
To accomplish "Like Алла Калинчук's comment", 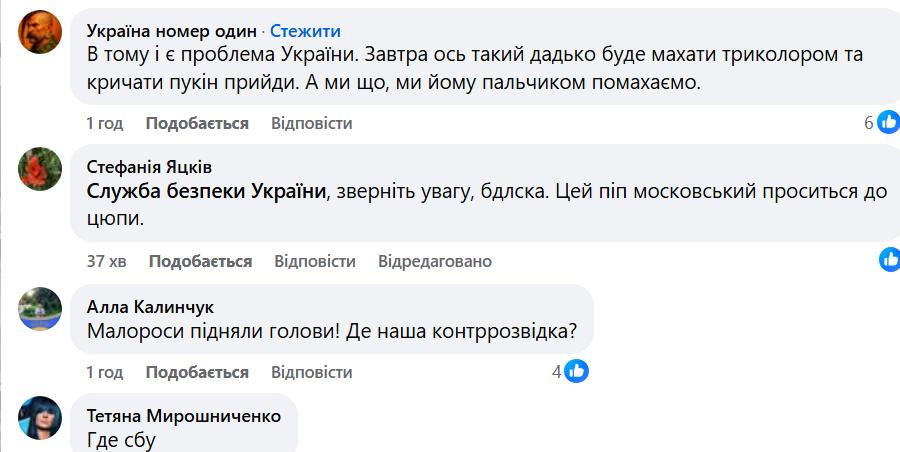I will click(197, 372).
